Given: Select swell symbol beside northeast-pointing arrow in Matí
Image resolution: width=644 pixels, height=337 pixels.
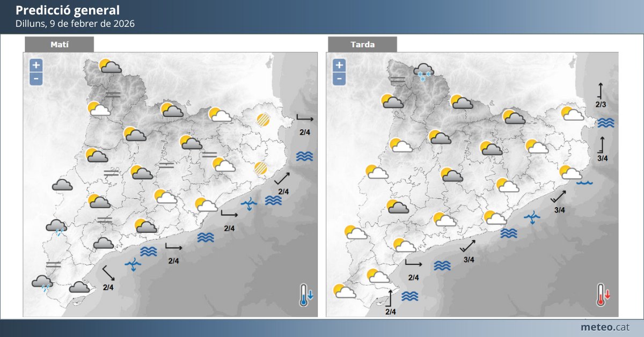Looking at the screenshot, I should pos(249,204).
